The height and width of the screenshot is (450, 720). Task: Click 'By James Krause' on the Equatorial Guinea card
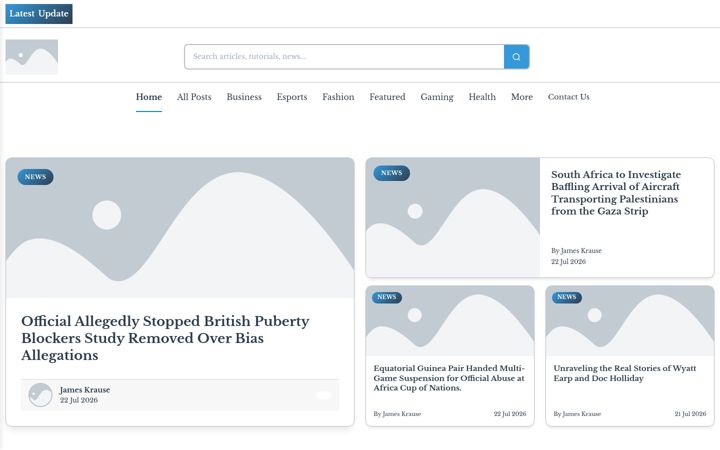pos(397,414)
